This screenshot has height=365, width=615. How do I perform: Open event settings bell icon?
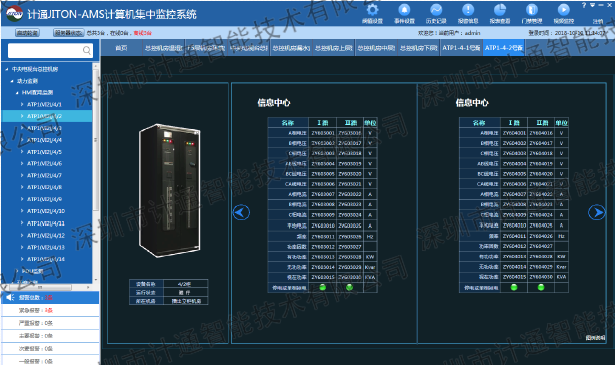click(404, 10)
